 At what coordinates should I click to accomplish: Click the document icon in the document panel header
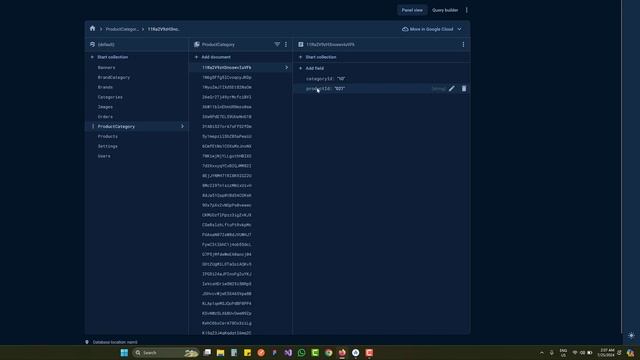pyautogui.click(x=301, y=44)
